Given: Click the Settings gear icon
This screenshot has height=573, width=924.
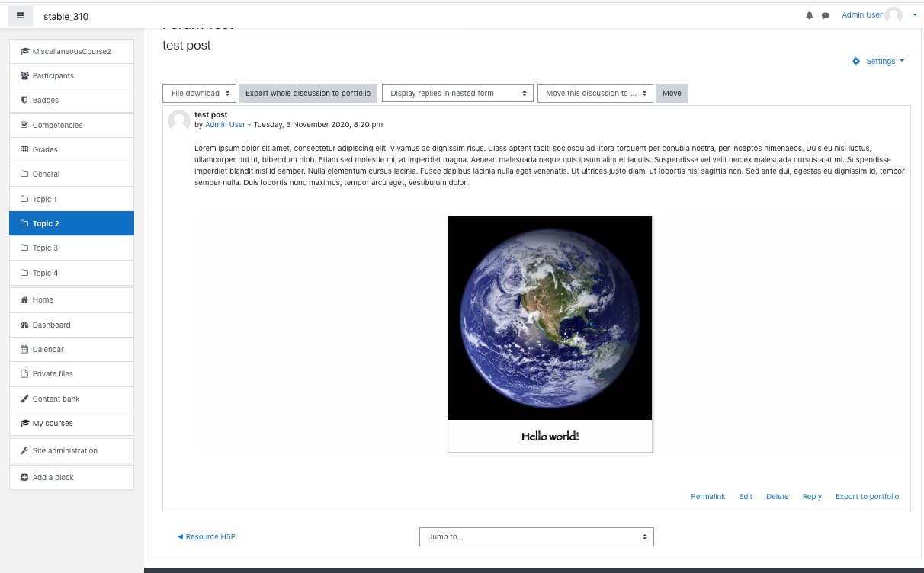Looking at the screenshot, I should tap(856, 61).
